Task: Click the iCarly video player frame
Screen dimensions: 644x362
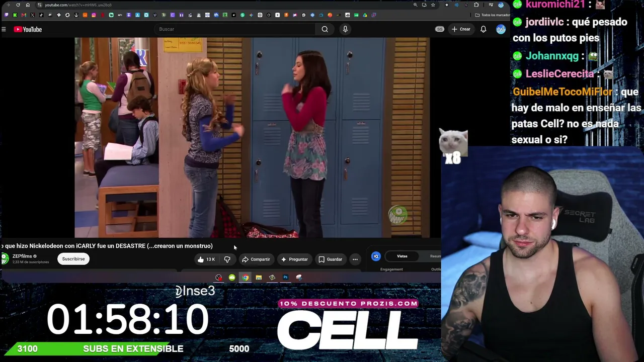Action: (x=252, y=137)
